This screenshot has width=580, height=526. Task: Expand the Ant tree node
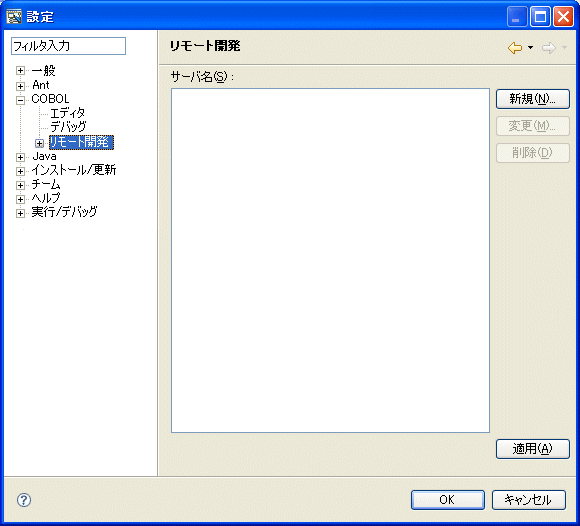click(x=21, y=86)
